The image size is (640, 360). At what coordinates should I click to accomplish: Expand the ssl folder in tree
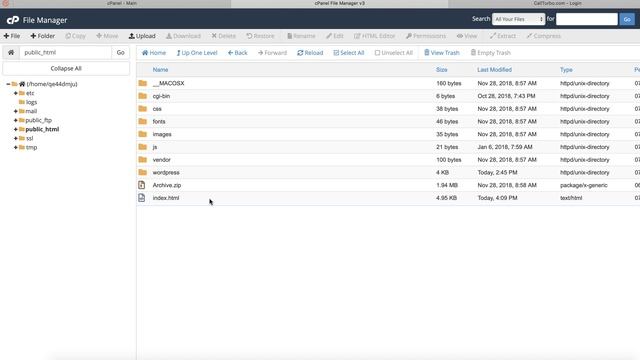coord(16,138)
